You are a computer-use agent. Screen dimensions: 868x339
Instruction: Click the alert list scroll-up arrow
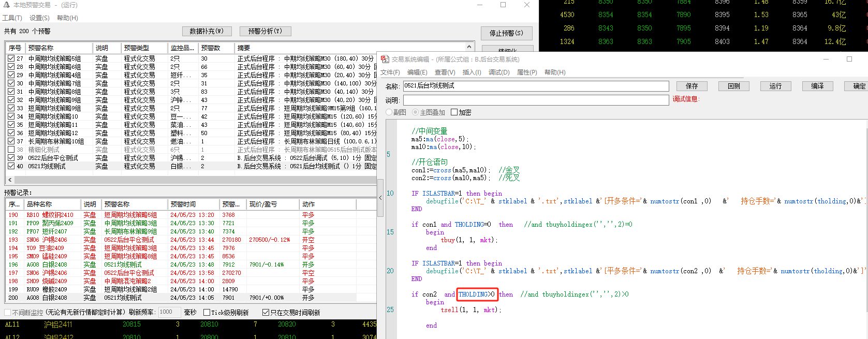(469, 47)
